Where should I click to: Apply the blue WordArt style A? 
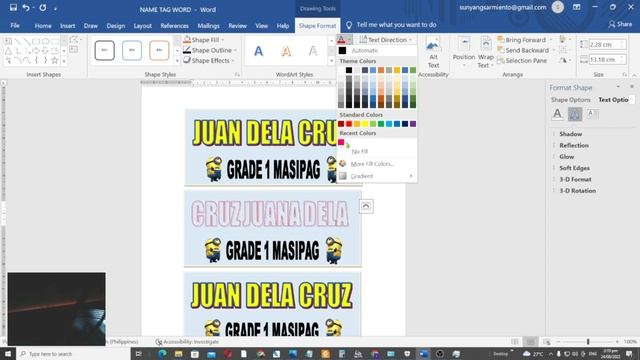(258, 51)
